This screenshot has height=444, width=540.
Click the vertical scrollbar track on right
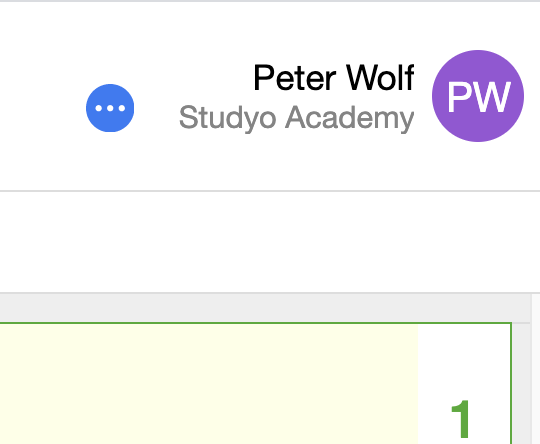pyautogui.click(x=536, y=369)
